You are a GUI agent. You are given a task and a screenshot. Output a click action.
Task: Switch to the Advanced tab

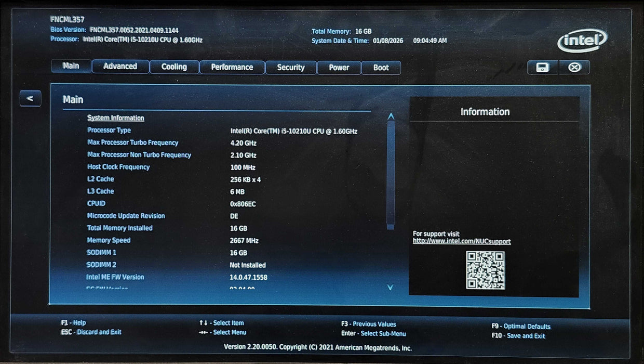coord(120,67)
